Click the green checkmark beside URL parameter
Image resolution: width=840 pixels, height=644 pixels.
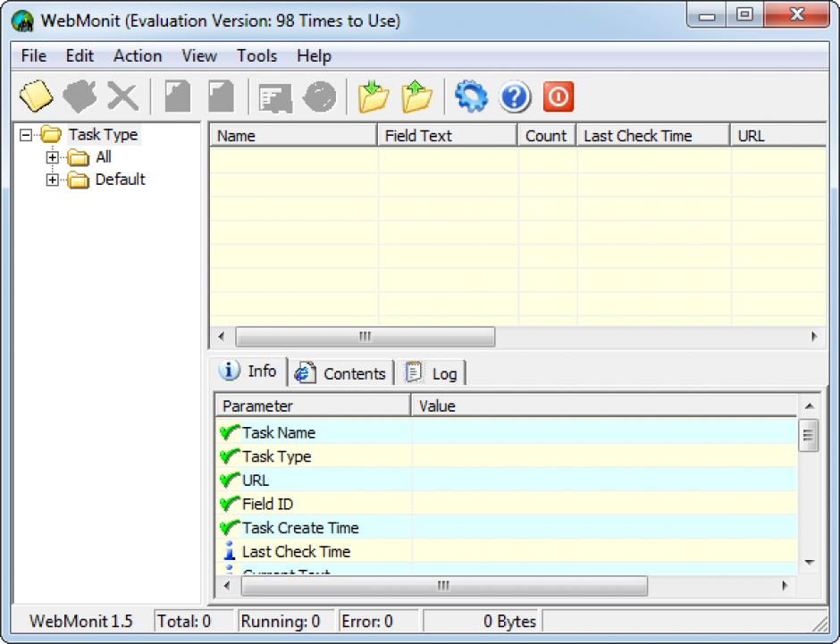[230, 480]
